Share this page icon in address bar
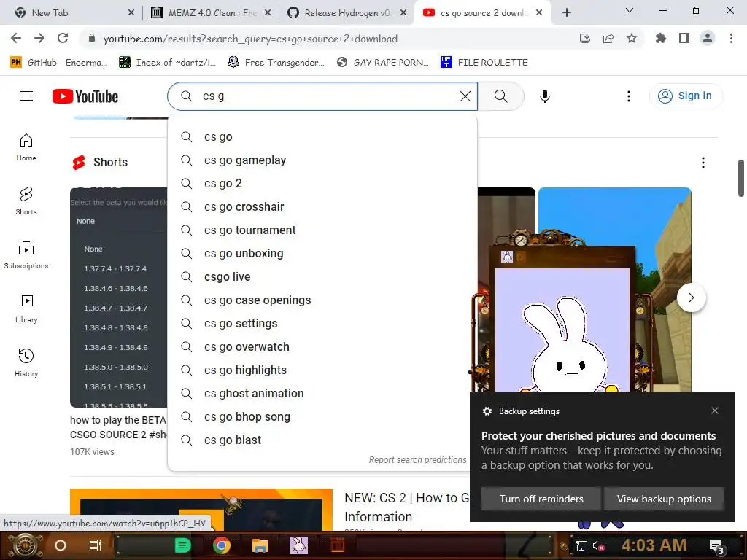This screenshot has height=560, width=747. [x=608, y=39]
